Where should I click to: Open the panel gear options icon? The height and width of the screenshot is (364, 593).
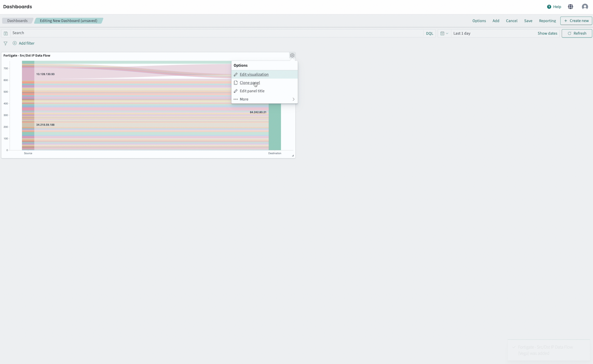292,56
